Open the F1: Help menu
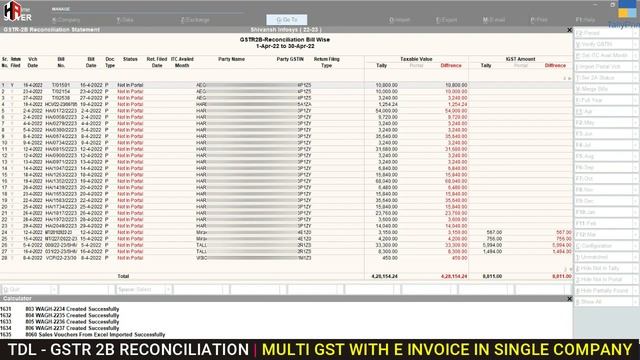 coord(585,20)
